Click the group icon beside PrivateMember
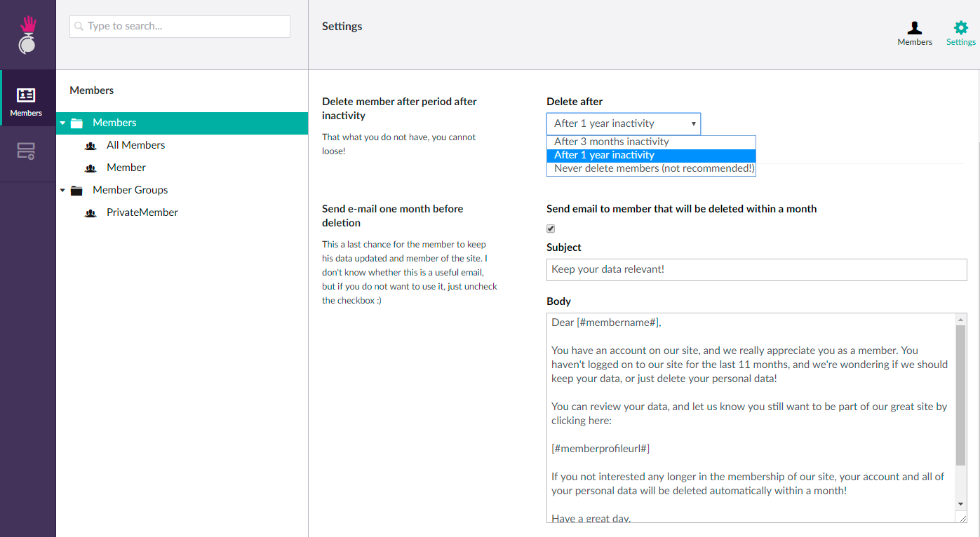The image size is (980, 537). click(x=90, y=213)
